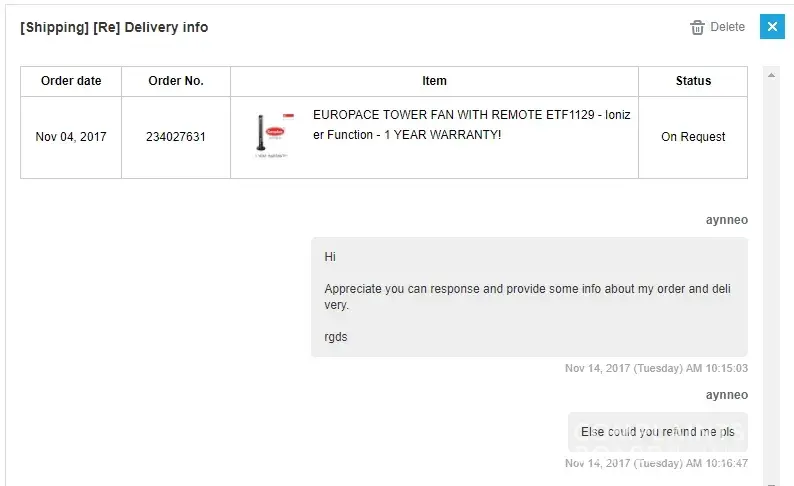Select the "Appreciate you can response" message bubble

(529, 297)
